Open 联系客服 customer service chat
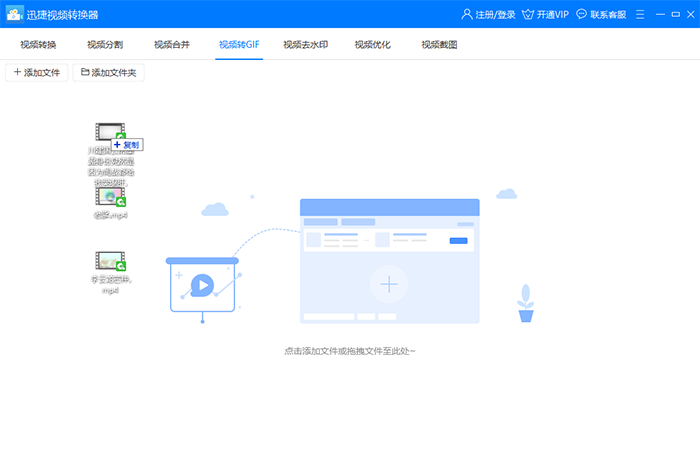The width and height of the screenshot is (700, 458). 601,15
